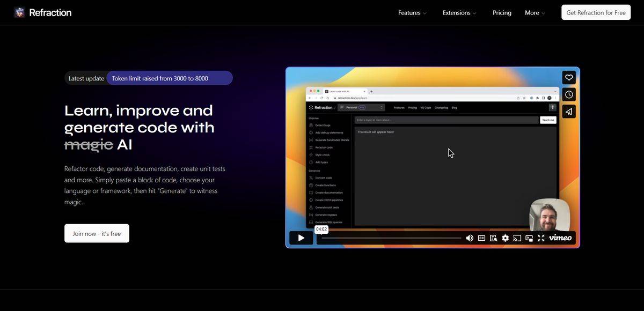
Task: Play the video with the play button
Action: tap(301, 238)
